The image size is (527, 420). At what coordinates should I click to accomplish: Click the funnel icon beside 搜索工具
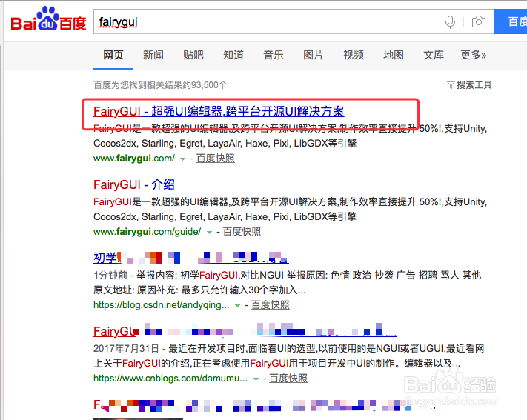[451, 85]
